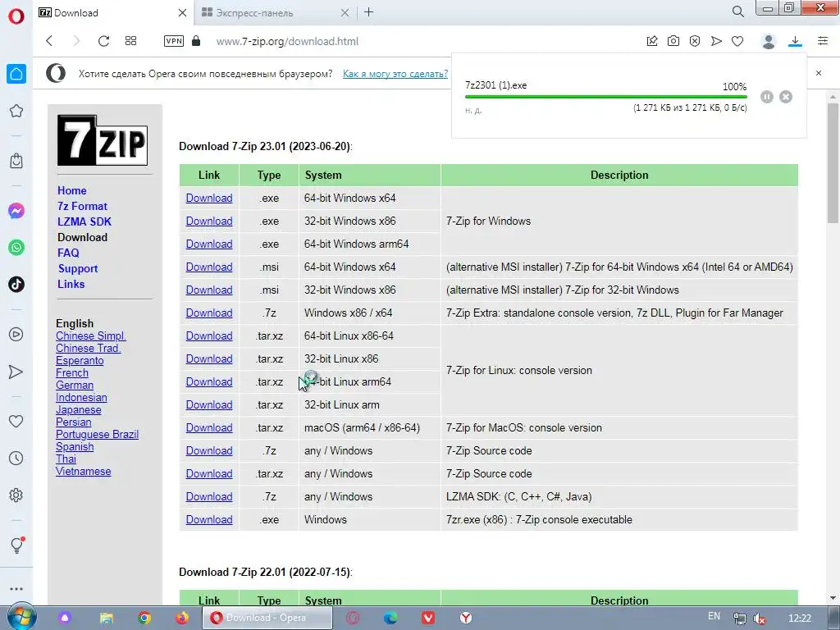Cancel the 7z2301 download
The image size is (840, 630).
[x=786, y=97]
